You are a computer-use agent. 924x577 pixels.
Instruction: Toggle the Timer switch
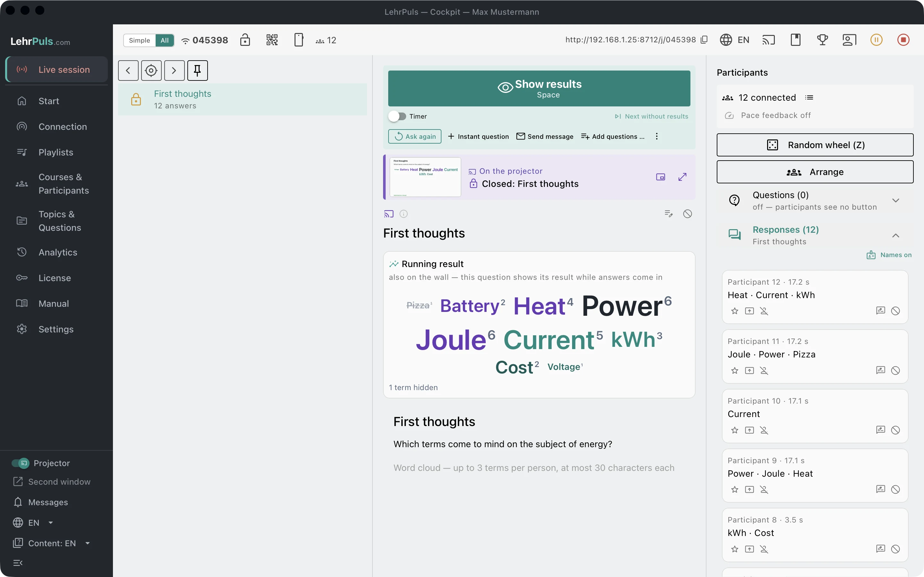click(x=397, y=116)
